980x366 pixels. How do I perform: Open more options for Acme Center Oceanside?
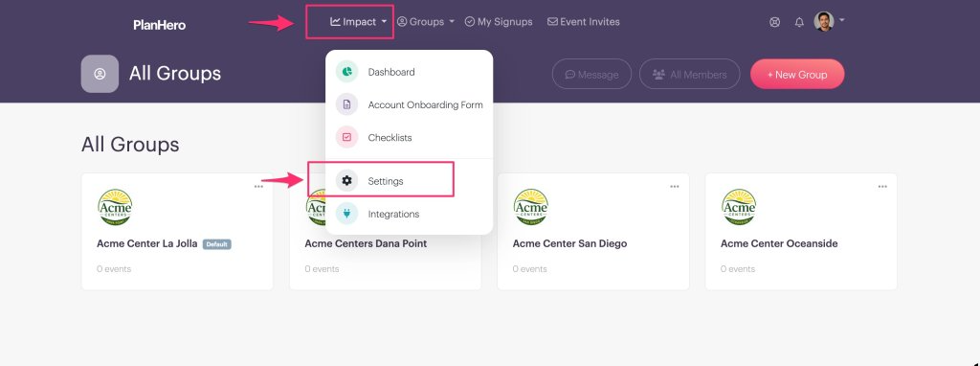click(882, 187)
